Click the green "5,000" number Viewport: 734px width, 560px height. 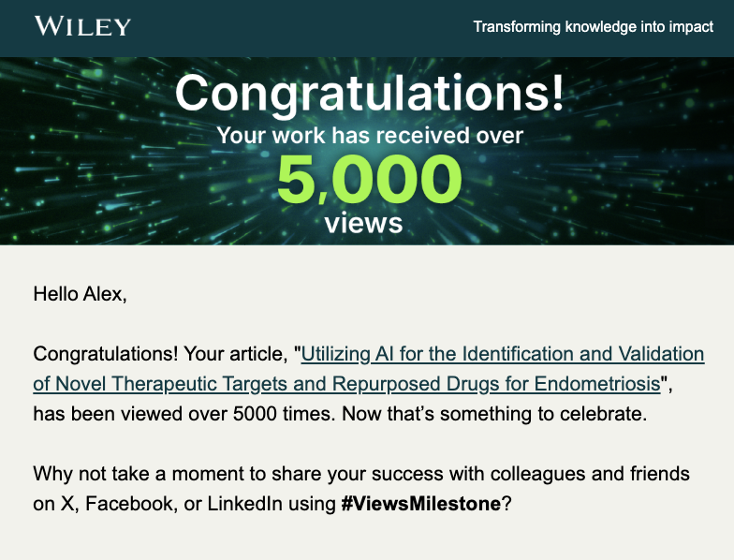point(369,180)
